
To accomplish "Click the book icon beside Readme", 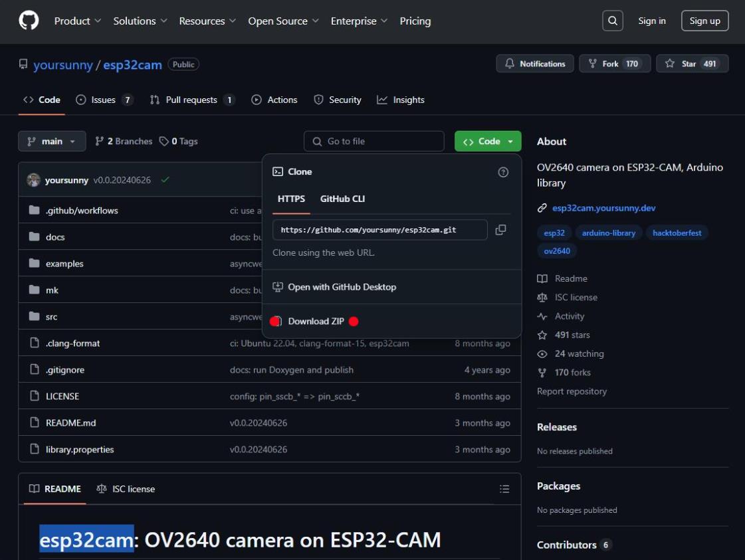I will click(542, 279).
